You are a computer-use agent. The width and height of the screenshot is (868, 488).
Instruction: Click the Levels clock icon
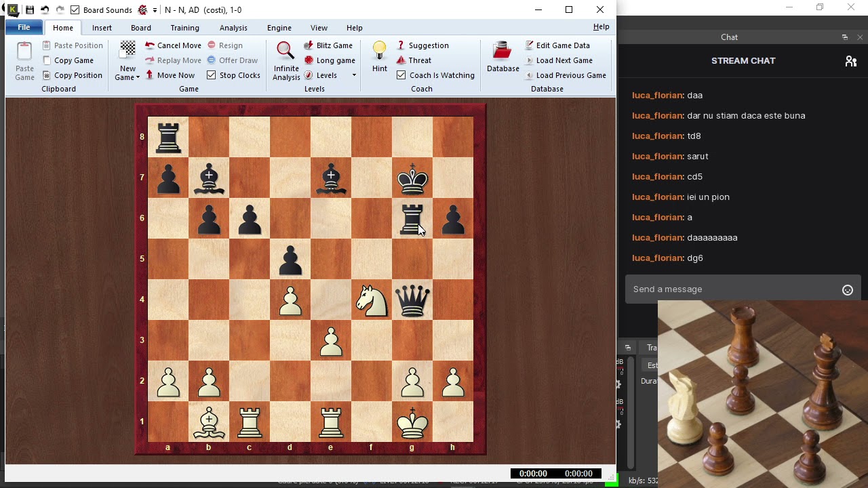309,75
